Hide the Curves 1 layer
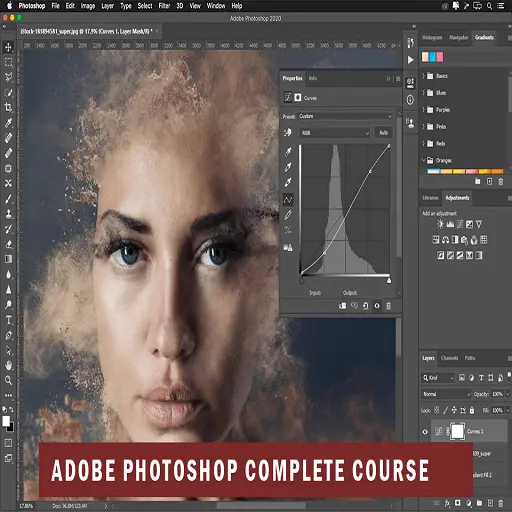Screen dimensions: 512x512 click(425, 432)
